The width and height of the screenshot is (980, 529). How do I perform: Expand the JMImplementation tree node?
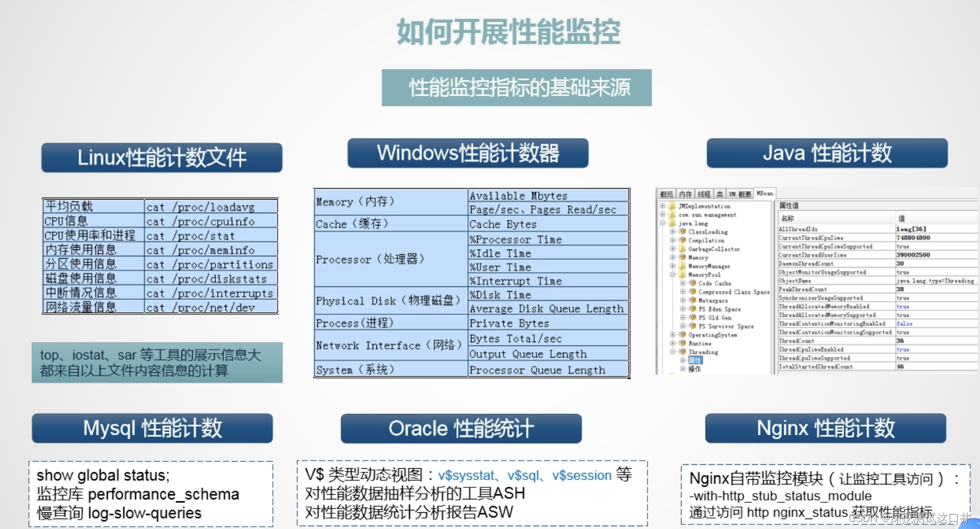click(663, 206)
